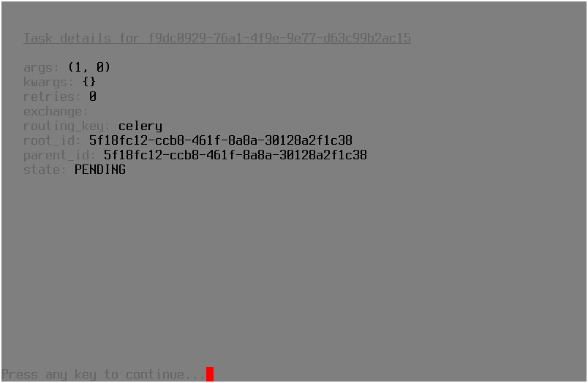Click the red cursor block
Image resolution: width=588 pixels, height=383 pixels.
pos(210,374)
